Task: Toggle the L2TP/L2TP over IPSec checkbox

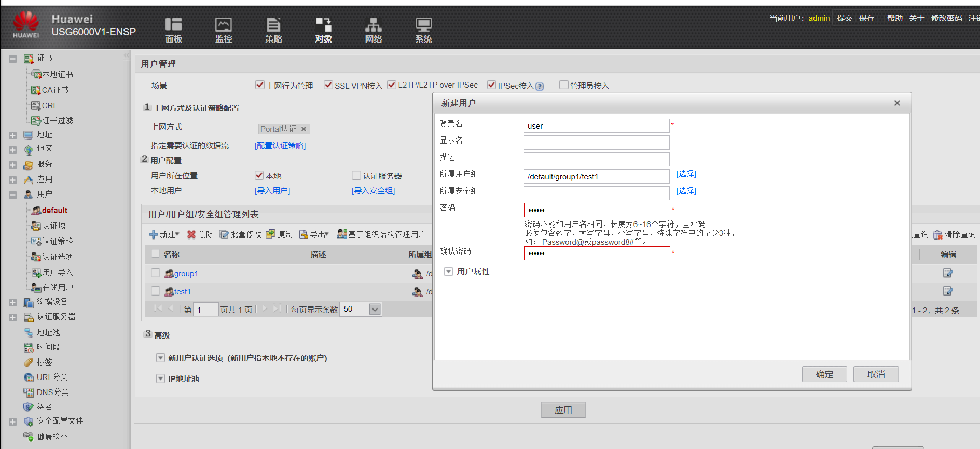Action: 392,85
